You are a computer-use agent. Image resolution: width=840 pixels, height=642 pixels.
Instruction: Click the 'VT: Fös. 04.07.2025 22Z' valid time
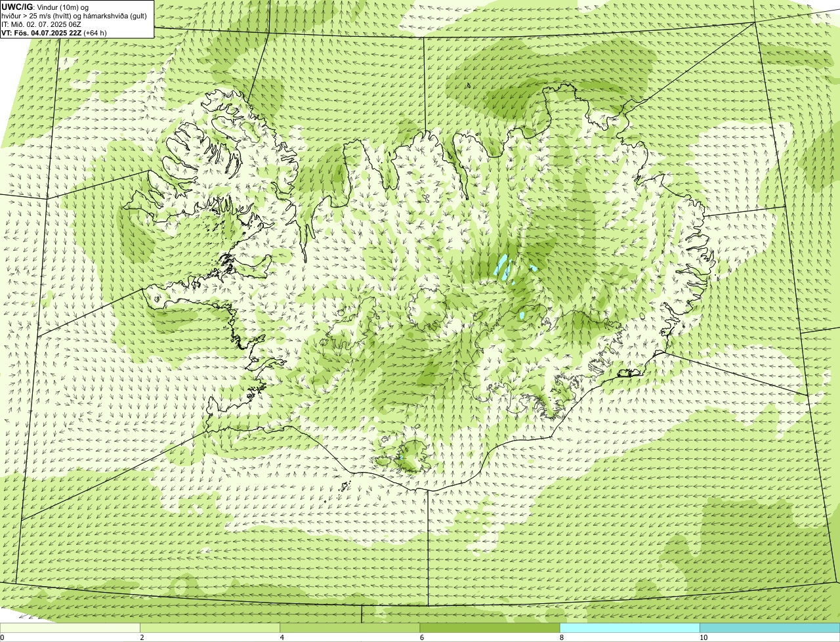41,32
